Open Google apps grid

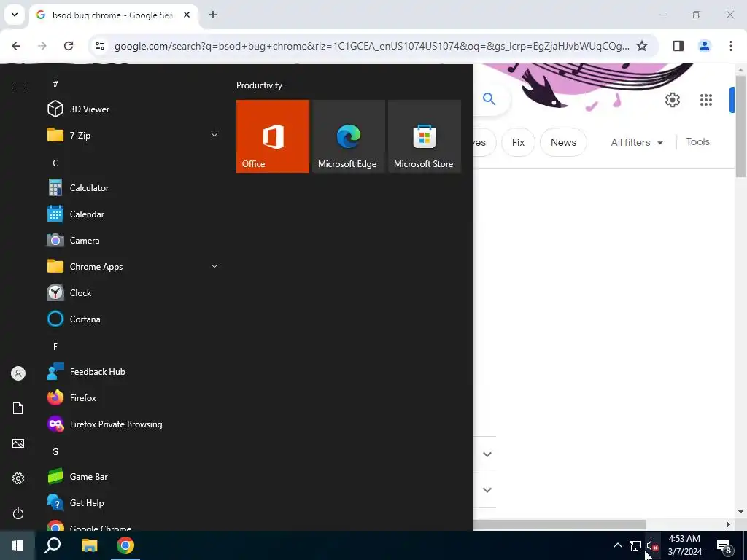pyautogui.click(x=706, y=100)
